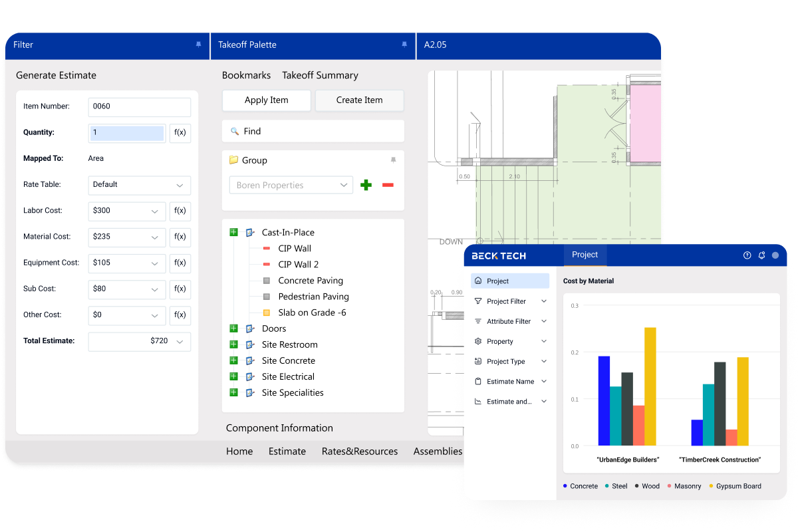Open the Estimate tab in bottom bar
Viewport: 798px width, 532px height.
(287, 451)
